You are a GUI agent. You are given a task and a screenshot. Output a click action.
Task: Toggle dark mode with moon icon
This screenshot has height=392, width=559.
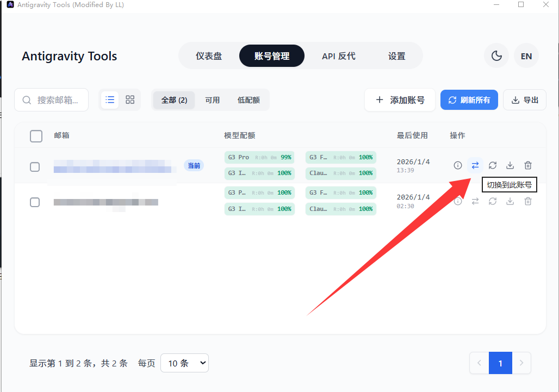click(496, 56)
